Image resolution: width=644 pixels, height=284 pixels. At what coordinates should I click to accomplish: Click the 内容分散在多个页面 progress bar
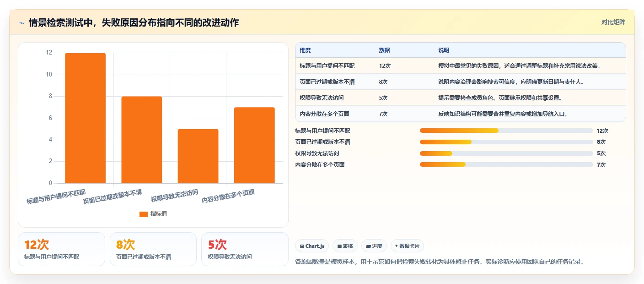click(506, 164)
